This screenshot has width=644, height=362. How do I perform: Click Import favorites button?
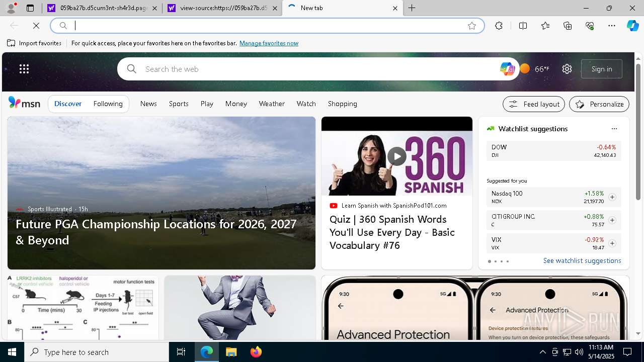[34, 43]
